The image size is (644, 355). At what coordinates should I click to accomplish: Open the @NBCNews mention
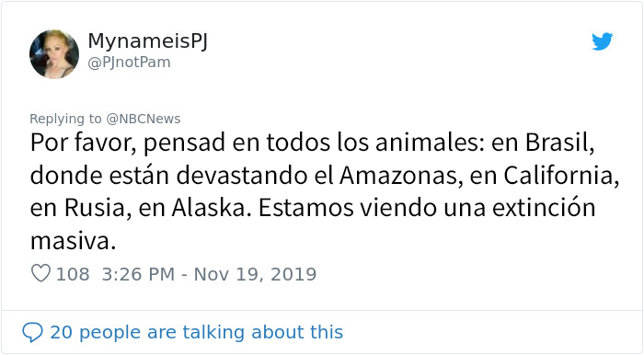pos(144,119)
